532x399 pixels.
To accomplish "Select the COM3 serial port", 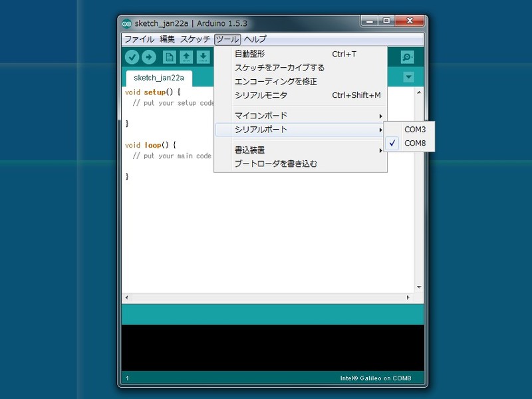I will pos(415,130).
